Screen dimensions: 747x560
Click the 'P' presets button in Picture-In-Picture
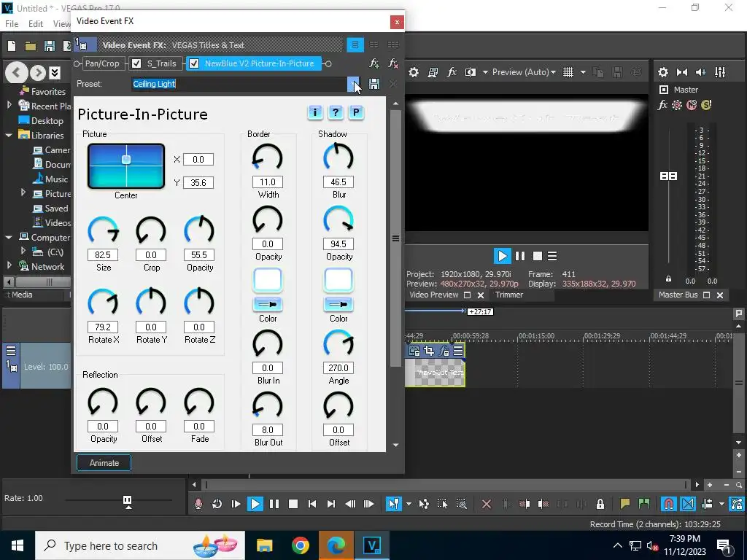[356, 112]
